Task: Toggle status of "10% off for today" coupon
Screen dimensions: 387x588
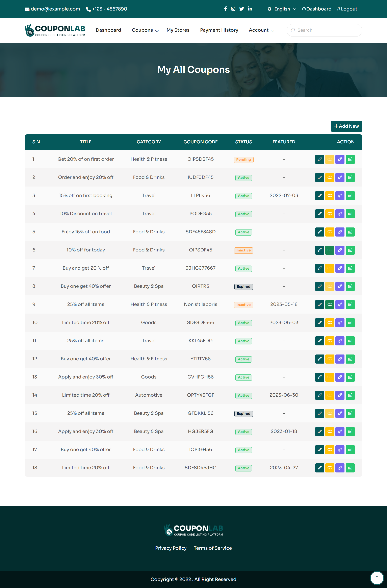Action: (x=330, y=250)
